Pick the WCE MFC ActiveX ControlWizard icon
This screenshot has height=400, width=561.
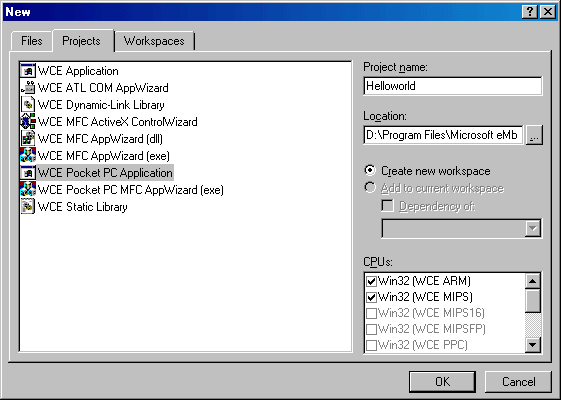tap(28, 122)
